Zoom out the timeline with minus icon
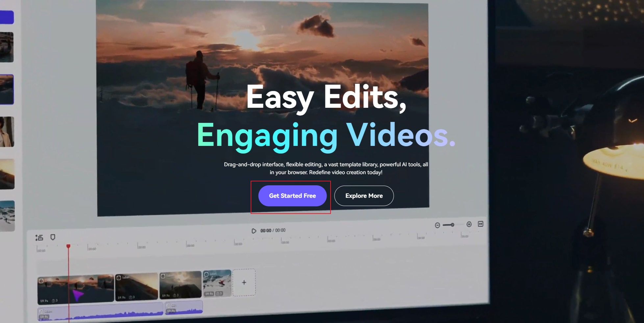Image resolution: width=644 pixels, height=323 pixels. click(437, 225)
